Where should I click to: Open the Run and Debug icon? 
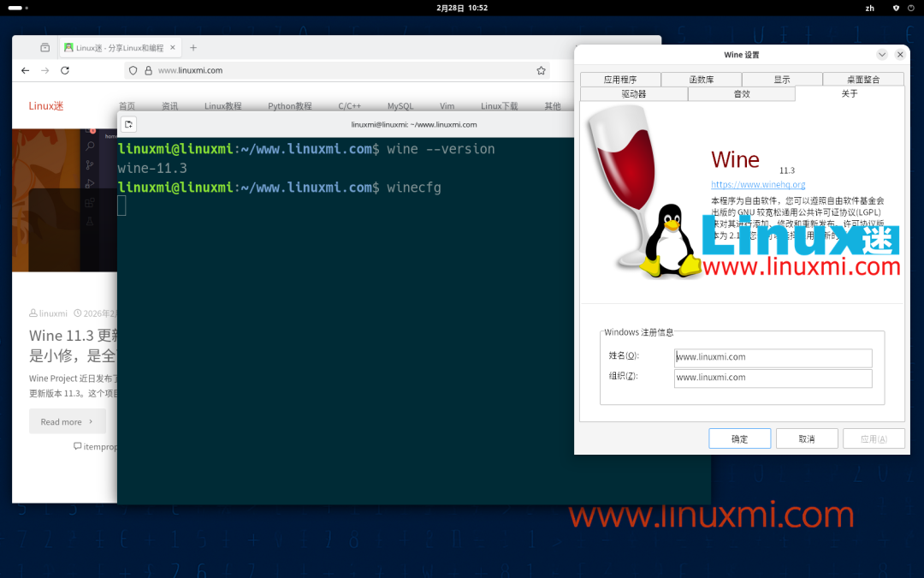click(89, 183)
